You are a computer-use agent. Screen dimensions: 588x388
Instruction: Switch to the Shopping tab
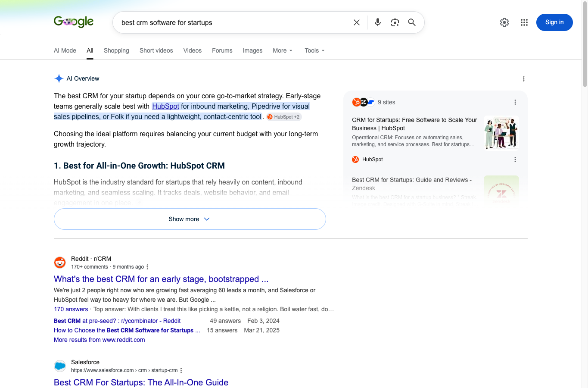(x=116, y=50)
